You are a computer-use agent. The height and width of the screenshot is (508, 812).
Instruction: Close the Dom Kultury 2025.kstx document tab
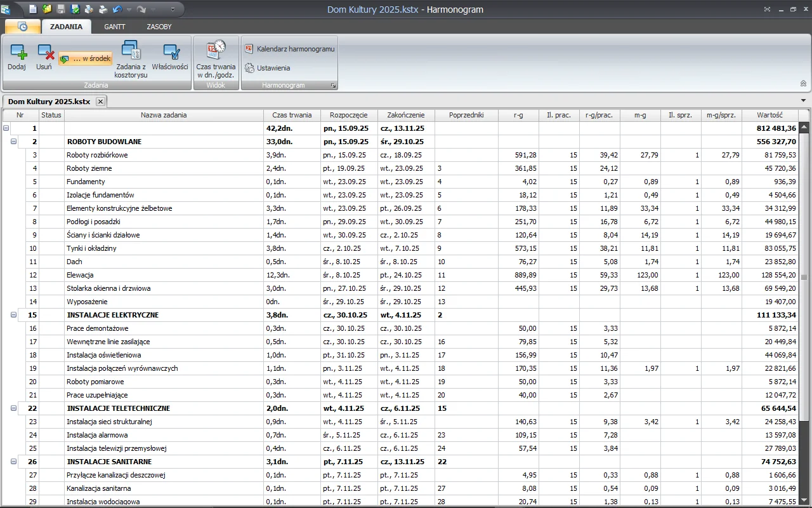[x=100, y=102]
